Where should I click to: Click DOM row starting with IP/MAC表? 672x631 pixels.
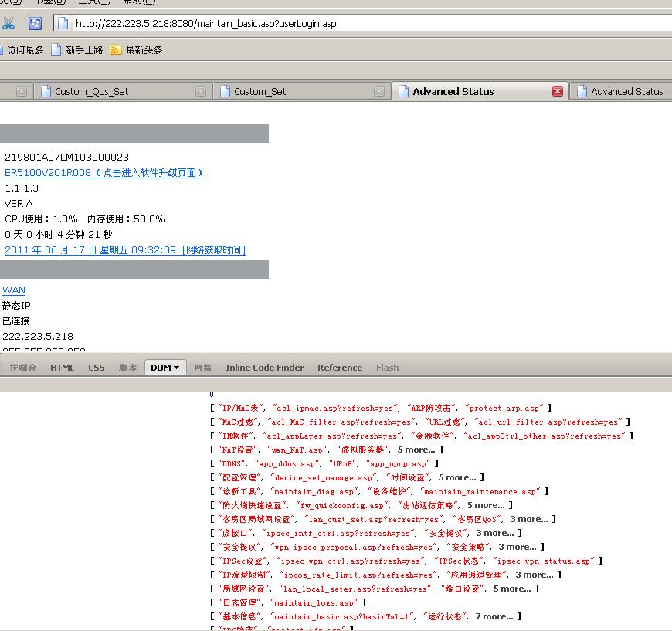(x=381, y=408)
